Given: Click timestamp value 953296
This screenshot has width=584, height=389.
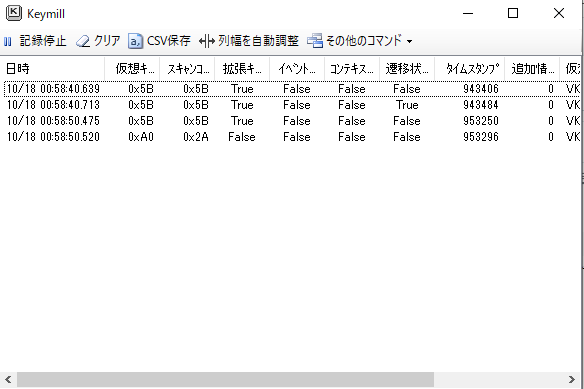Looking at the screenshot, I should (481, 137).
